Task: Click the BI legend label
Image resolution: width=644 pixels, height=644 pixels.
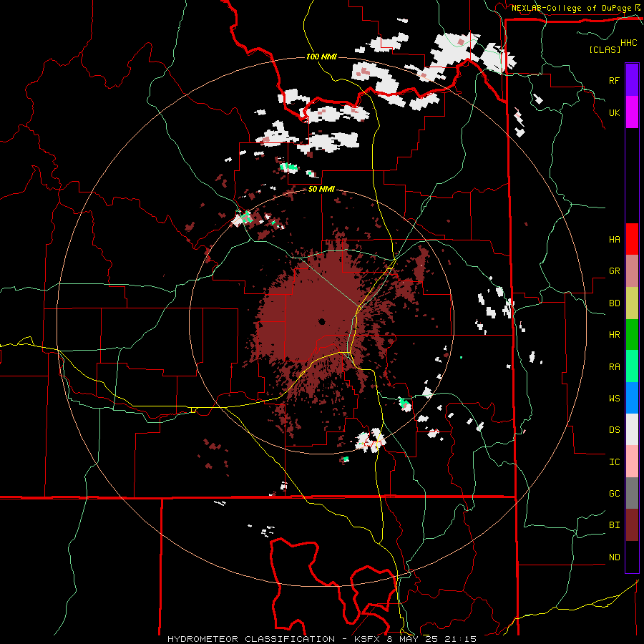Action: [614, 525]
